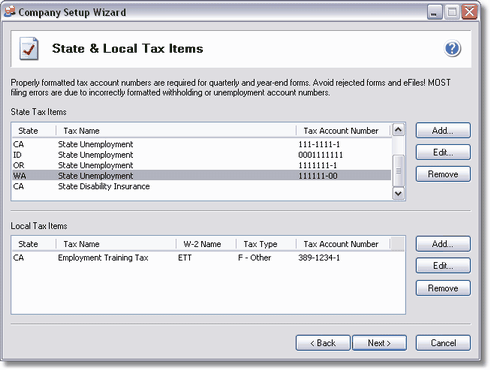
Task: Open the blue help question mark icon
Action: (452, 49)
